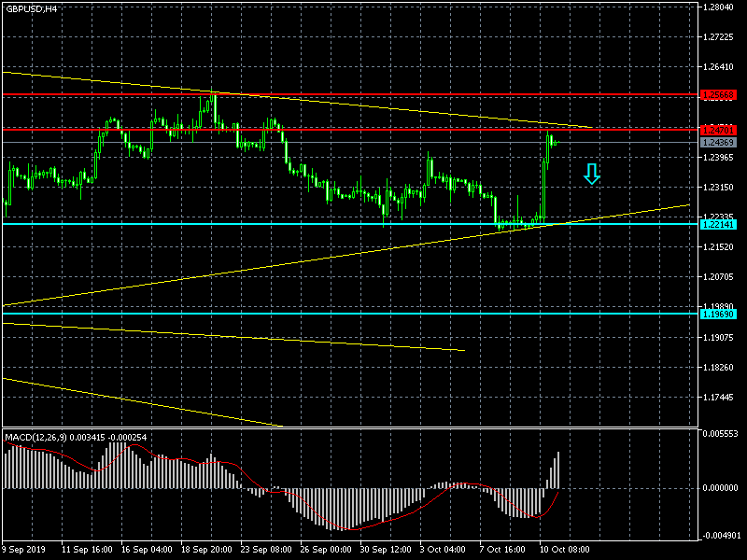
Task: Click the GBPUSD,H4 chart title
Action: click(31, 9)
